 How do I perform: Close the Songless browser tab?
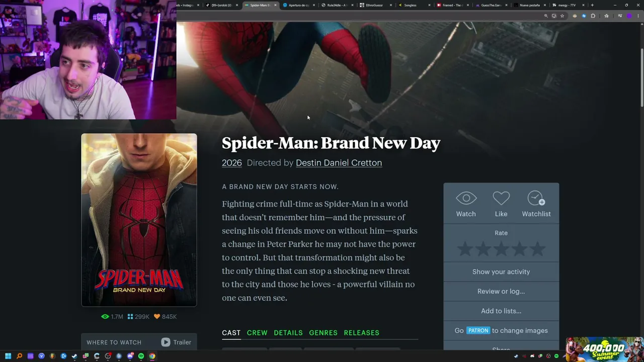pyautogui.click(x=429, y=5)
